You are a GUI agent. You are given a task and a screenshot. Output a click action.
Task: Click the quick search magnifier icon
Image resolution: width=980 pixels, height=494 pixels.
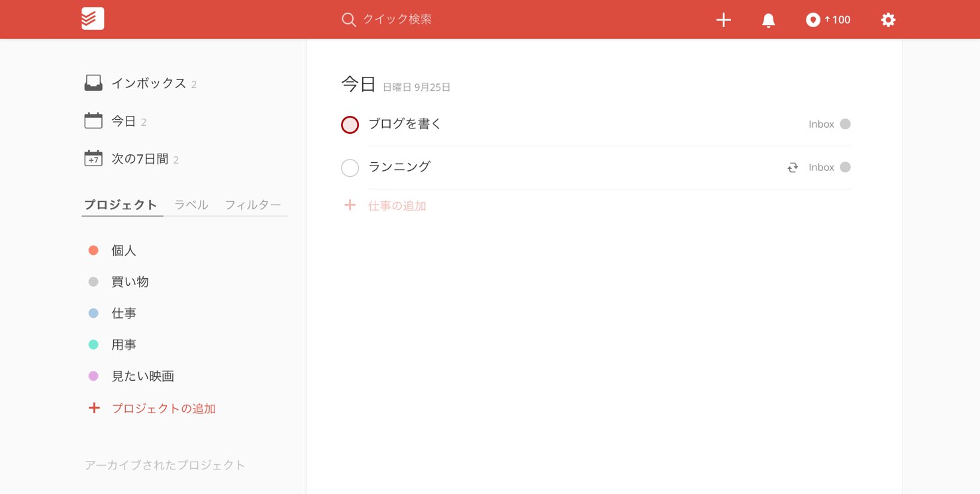click(349, 20)
